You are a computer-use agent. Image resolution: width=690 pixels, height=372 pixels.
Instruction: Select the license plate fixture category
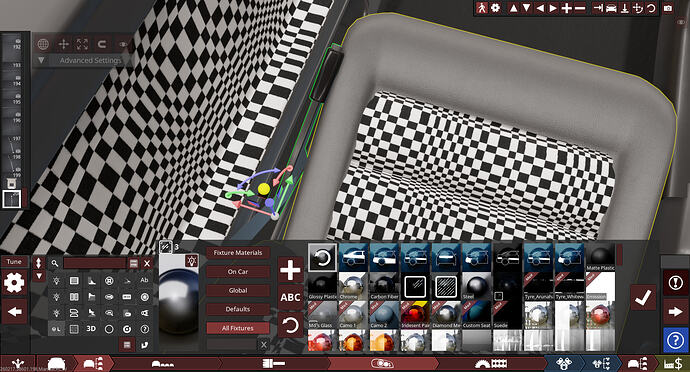(127, 297)
